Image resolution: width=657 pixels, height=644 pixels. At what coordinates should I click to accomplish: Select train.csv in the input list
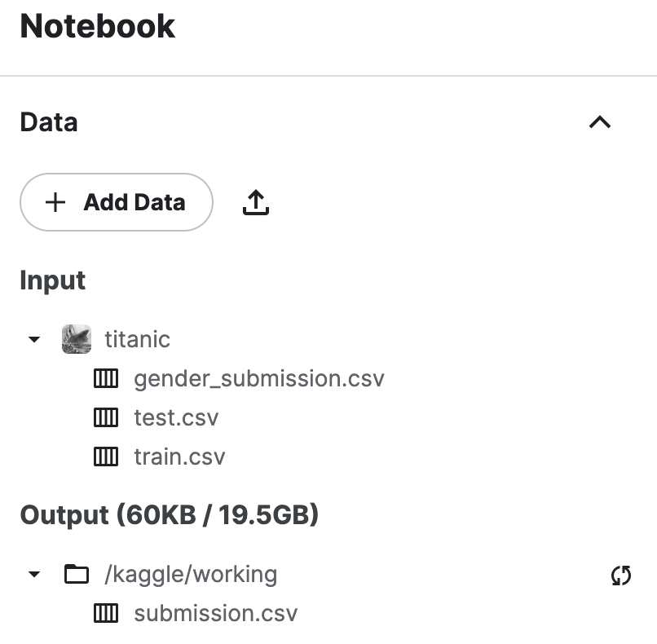pos(179,457)
